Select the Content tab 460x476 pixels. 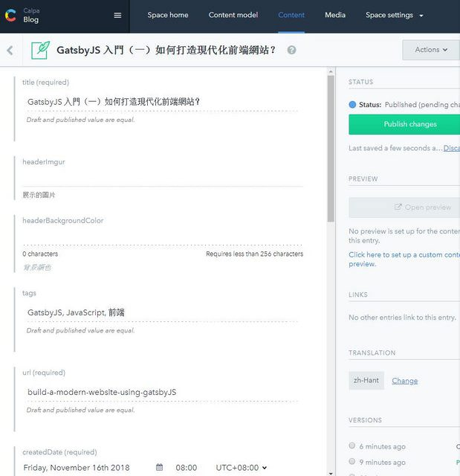(291, 15)
